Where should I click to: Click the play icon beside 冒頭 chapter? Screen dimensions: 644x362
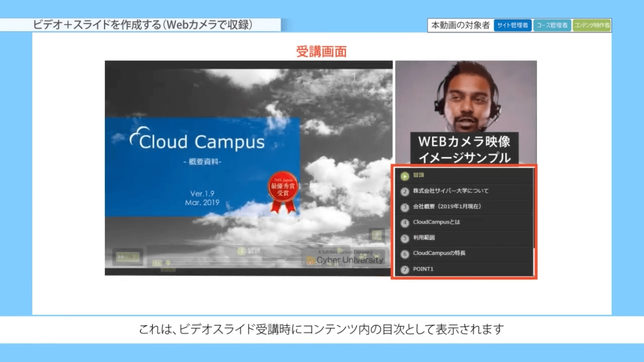(405, 176)
